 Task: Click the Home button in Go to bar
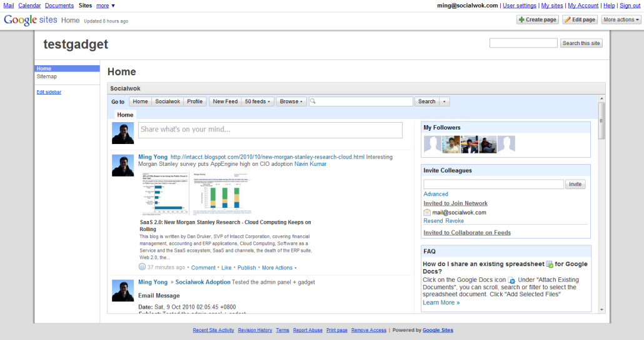[x=140, y=101]
